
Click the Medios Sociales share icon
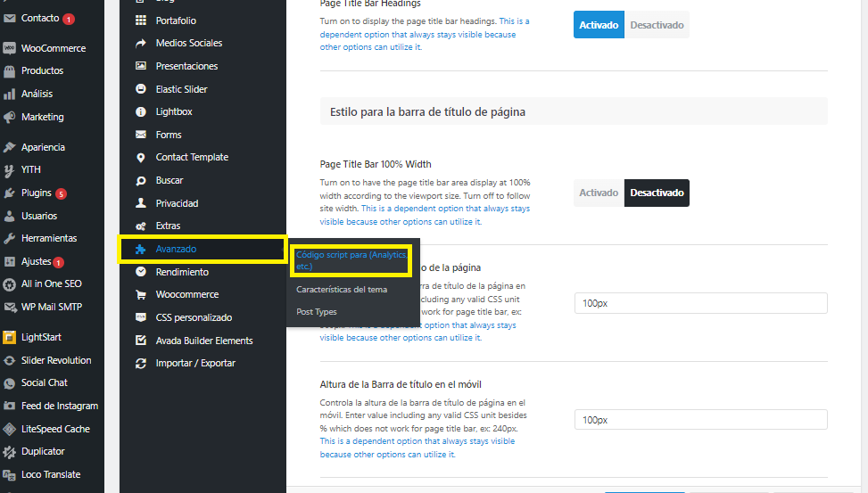(x=140, y=43)
